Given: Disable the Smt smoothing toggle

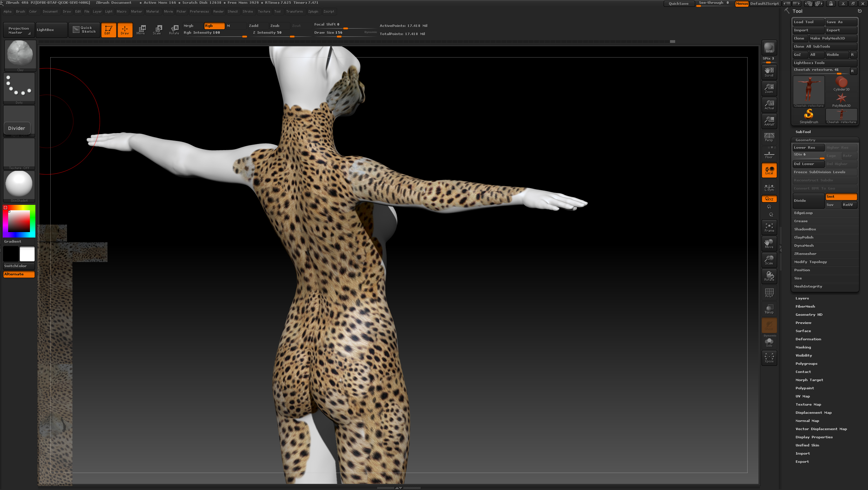Looking at the screenshot, I should pyautogui.click(x=841, y=197).
